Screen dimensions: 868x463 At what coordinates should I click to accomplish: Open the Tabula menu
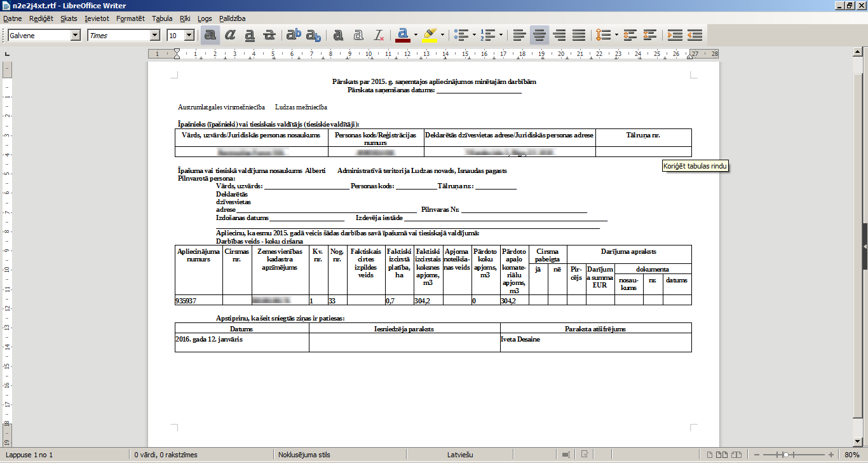161,18
